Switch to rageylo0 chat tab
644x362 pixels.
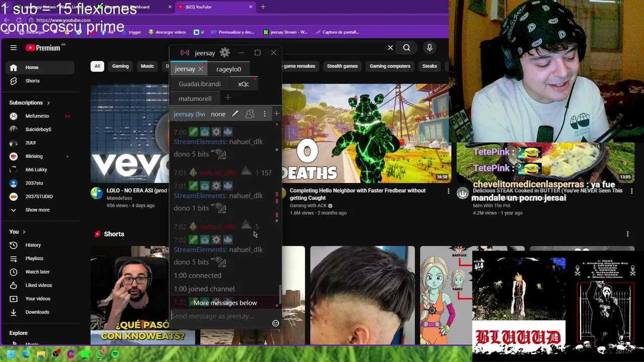pos(228,69)
